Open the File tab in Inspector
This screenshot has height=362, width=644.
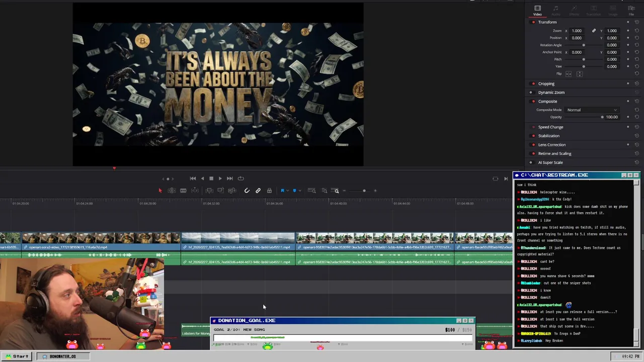pos(631,10)
